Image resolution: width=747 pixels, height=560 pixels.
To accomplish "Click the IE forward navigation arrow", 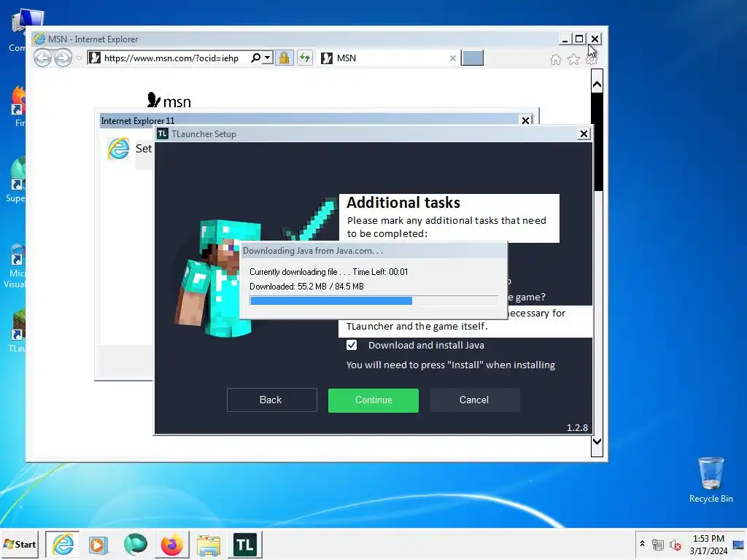I will [x=63, y=58].
